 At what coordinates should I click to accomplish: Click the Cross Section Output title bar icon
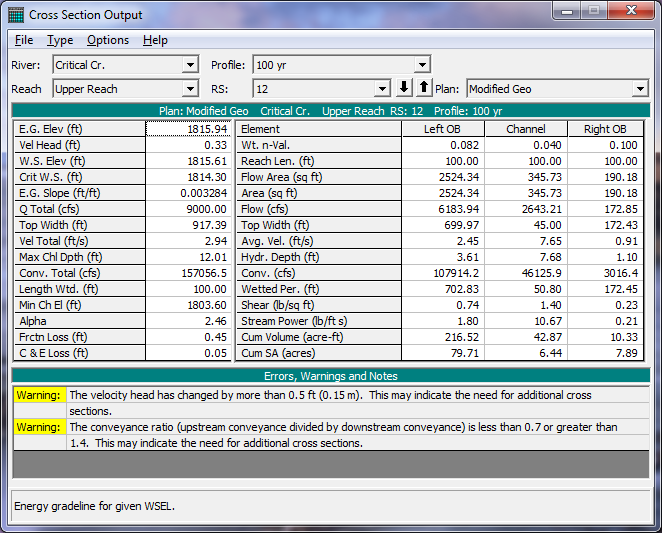point(17,15)
